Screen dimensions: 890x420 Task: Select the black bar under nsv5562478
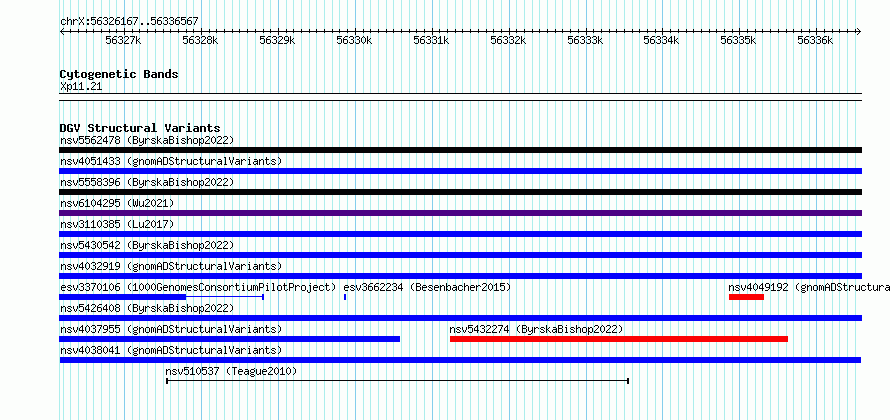[x=460, y=150]
